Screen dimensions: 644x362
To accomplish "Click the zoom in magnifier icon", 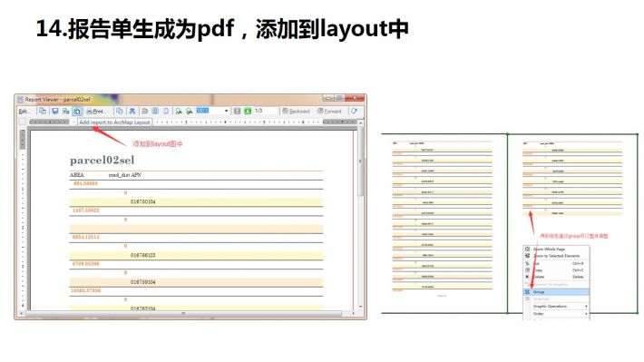I will click(x=179, y=112).
